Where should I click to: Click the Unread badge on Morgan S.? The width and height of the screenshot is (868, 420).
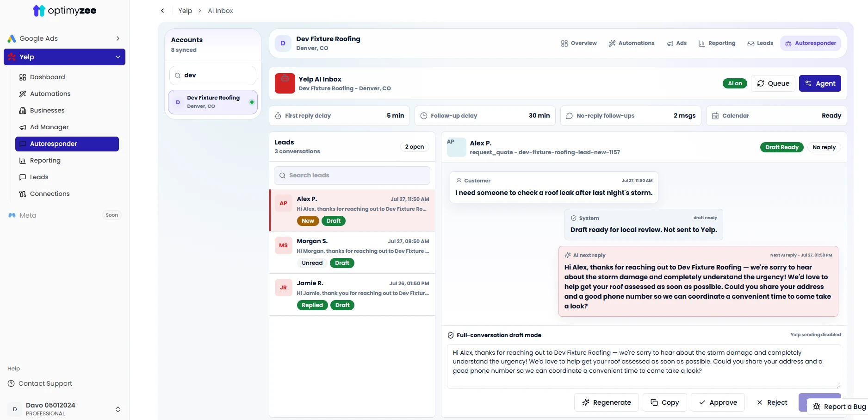coord(312,263)
